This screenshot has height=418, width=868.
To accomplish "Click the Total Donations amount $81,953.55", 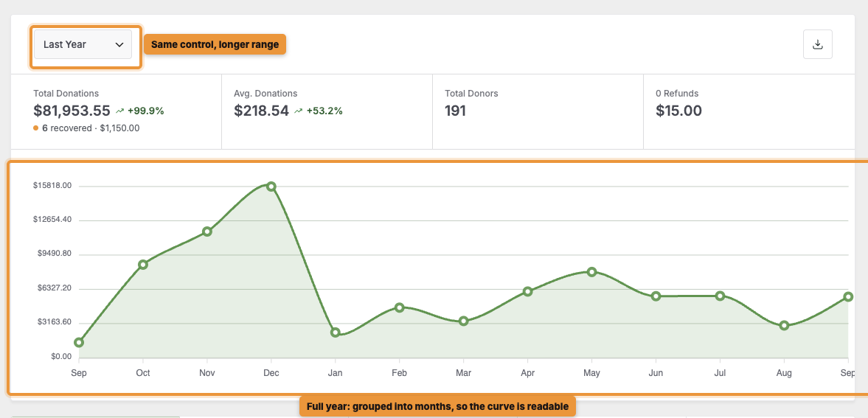I will point(72,111).
